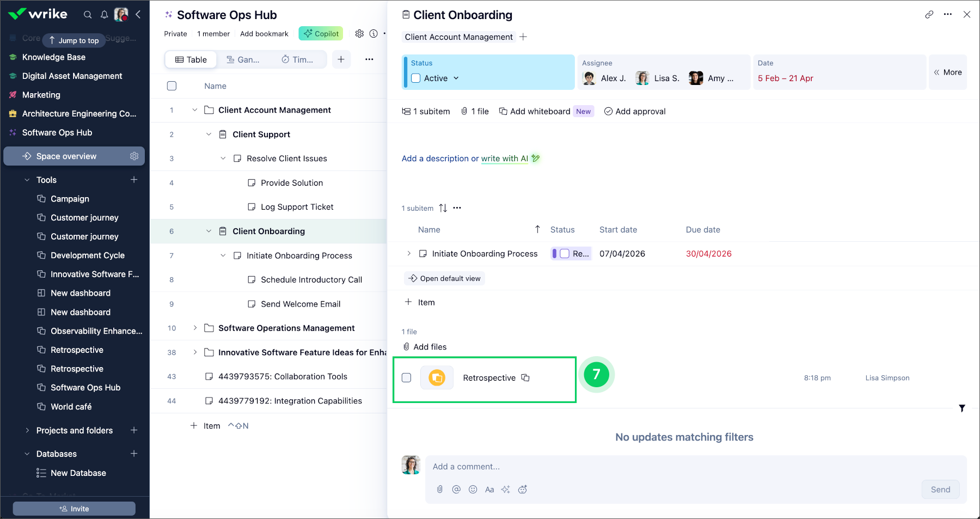The image size is (980, 519).
Task: Show space info icon
Action: pos(373,34)
